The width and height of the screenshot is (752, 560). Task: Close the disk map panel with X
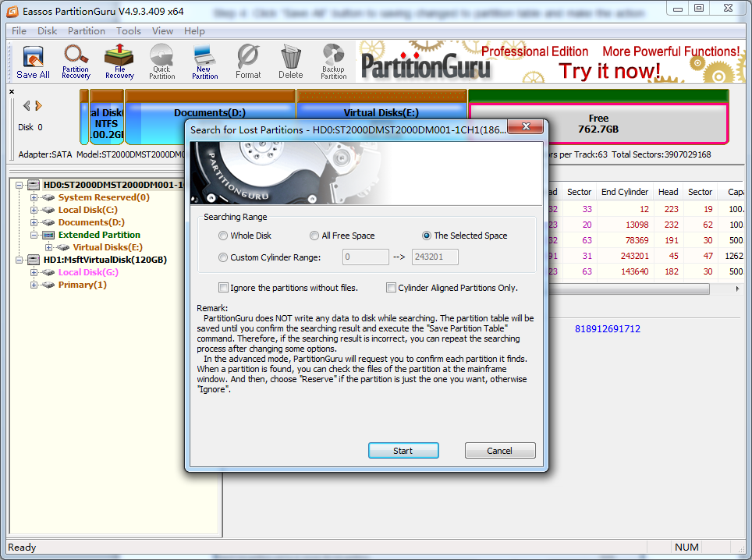click(12, 91)
